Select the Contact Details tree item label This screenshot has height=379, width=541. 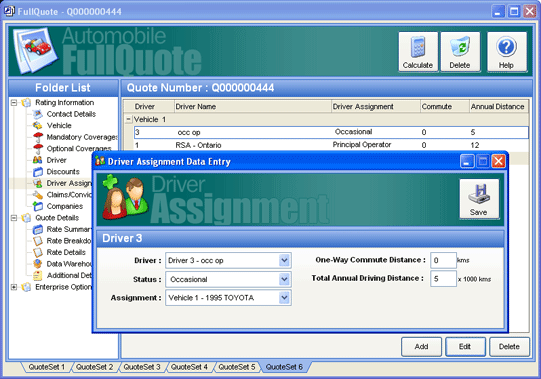[x=71, y=114]
